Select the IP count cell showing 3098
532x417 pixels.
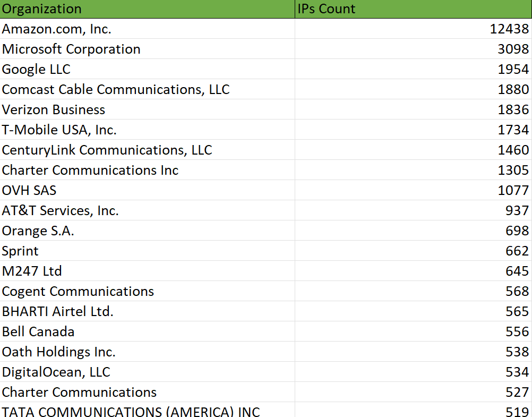[x=513, y=49]
